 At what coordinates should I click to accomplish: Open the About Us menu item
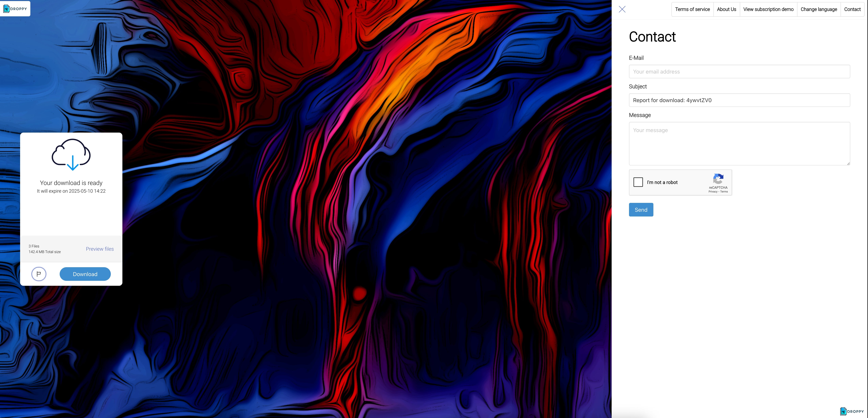[x=727, y=9]
